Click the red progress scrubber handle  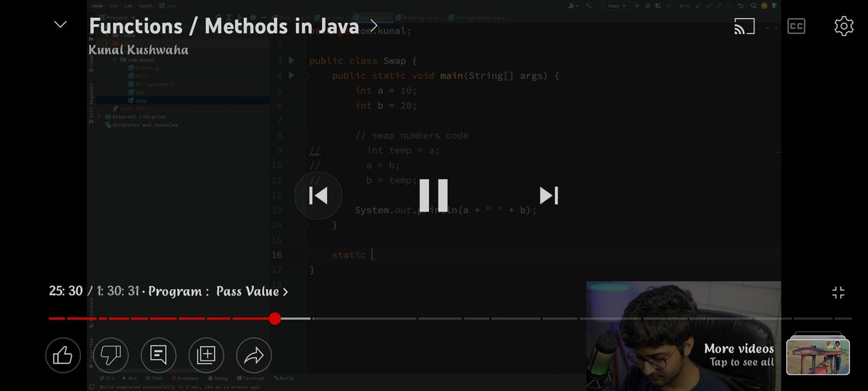(x=275, y=319)
